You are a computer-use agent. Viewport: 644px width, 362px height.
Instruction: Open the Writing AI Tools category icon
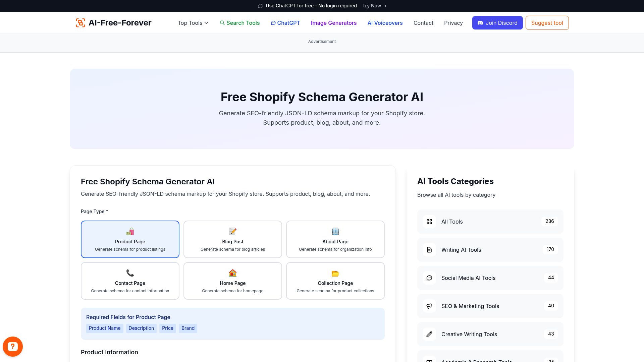click(x=429, y=249)
